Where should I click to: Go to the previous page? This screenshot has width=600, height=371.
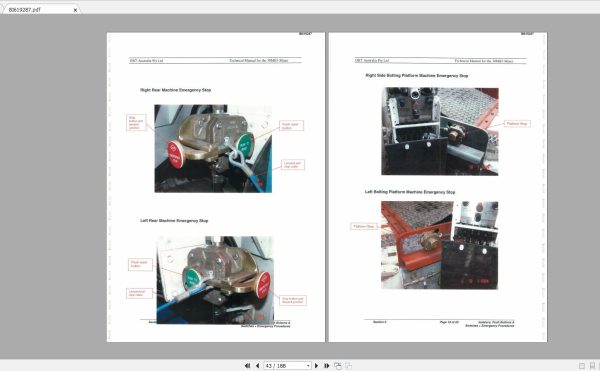click(x=258, y=366)
